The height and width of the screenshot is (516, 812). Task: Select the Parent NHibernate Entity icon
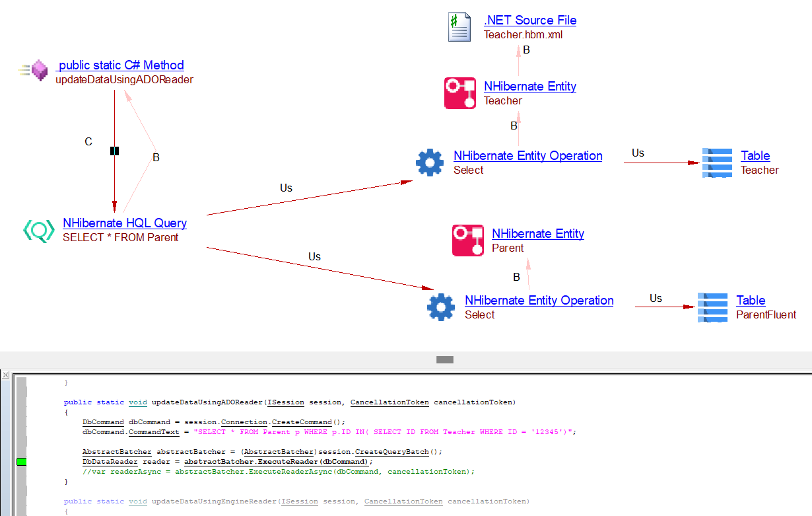468,240
